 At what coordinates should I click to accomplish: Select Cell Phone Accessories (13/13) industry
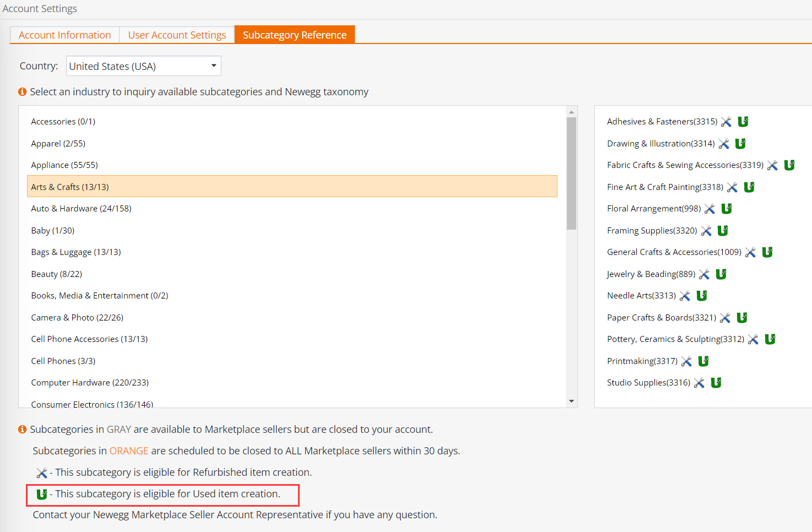292,339
